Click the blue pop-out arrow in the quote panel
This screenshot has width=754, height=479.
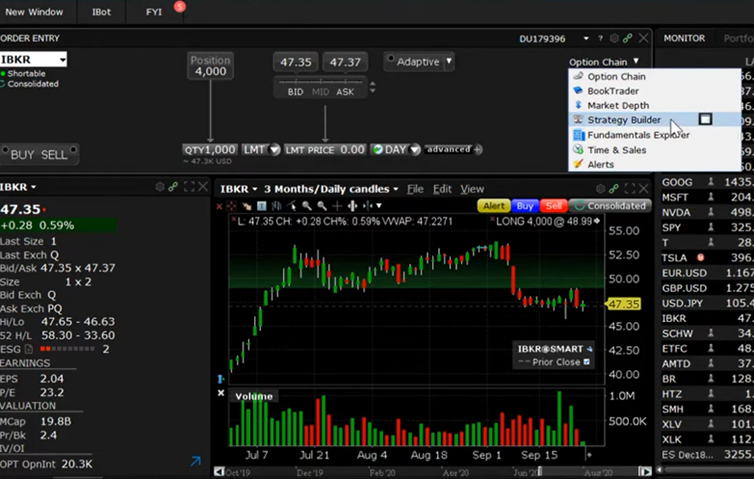click(195, 462)
